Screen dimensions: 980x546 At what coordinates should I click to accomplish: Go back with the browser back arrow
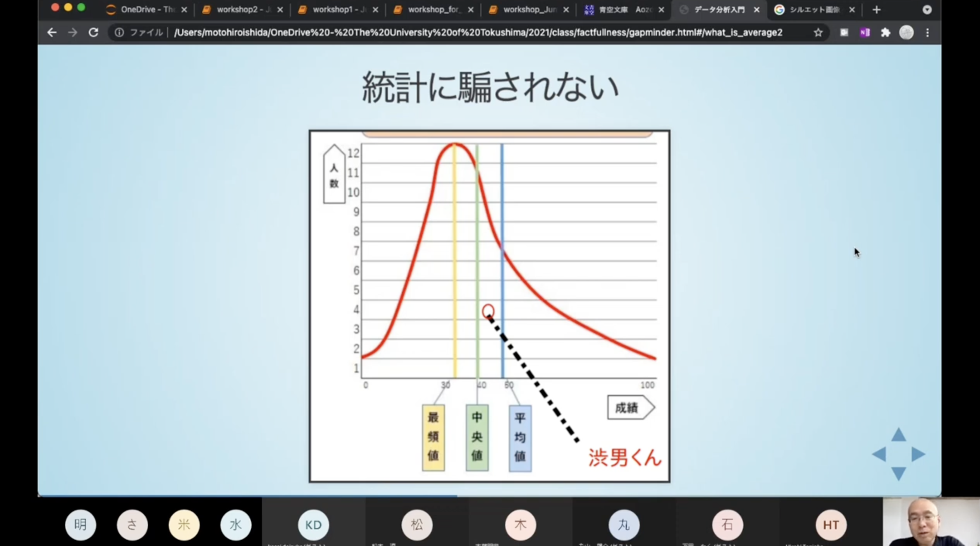coord(52,33)
